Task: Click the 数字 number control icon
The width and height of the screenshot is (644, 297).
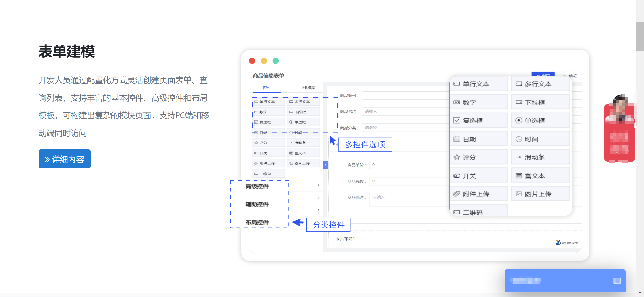Action: point(457,102)
